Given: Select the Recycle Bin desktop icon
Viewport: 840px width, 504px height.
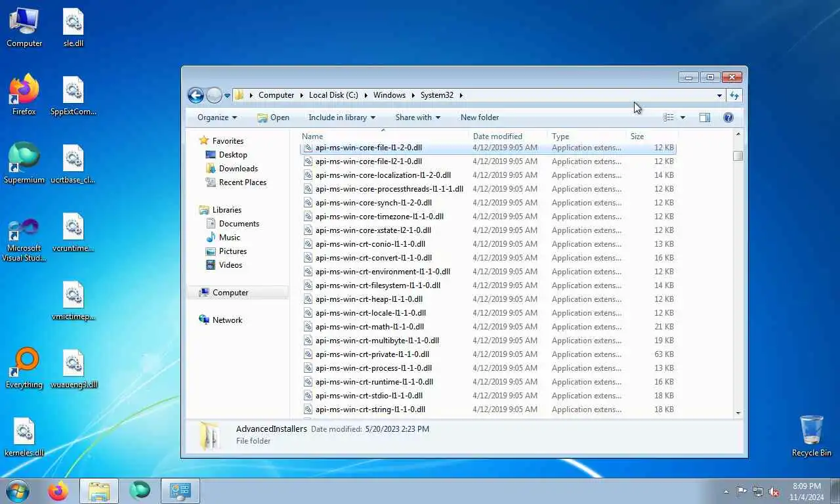Looking at the screenshot, I should click(x=812, y=436).
